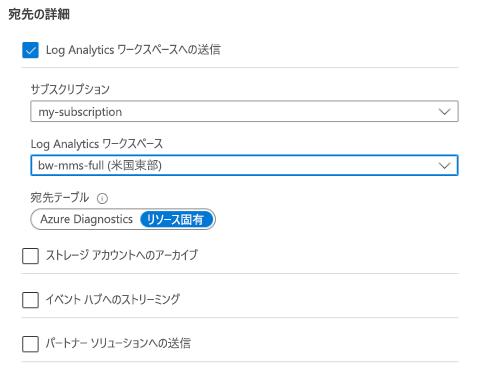Screen dimensions: 499x379
Task: Tick the パートナー ソリューションへの送信 checkbox
Action: (x=30, y=344)
